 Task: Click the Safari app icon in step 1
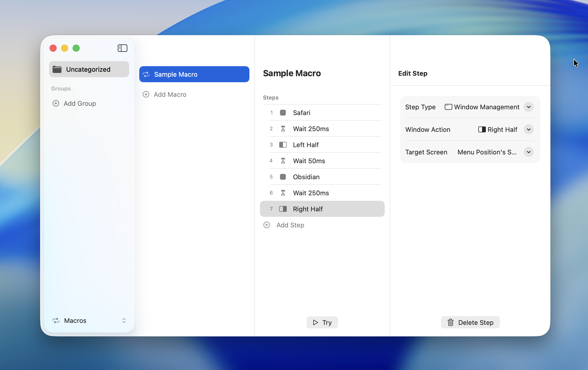pos(283,113)
